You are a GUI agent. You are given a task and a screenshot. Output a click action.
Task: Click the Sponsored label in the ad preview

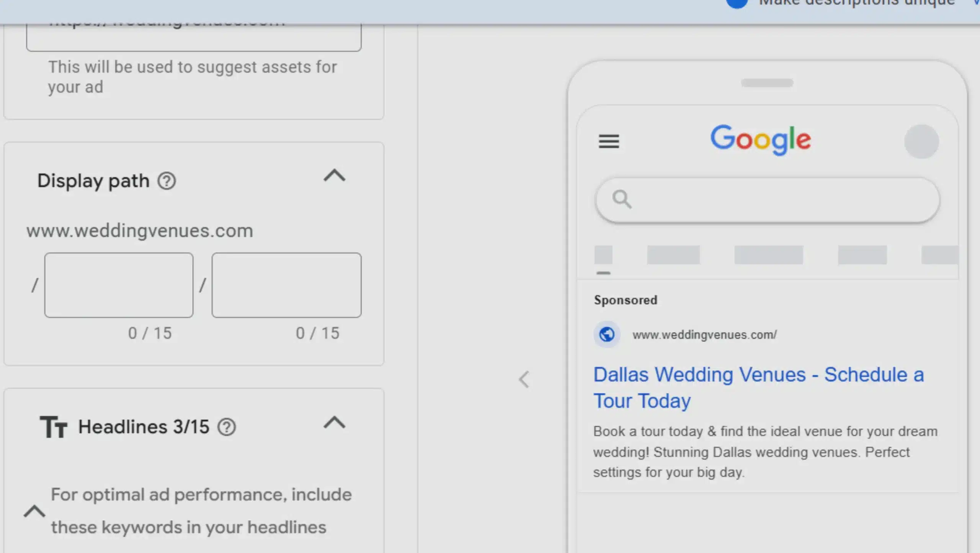pyautogui.click(x=626, y=300)
